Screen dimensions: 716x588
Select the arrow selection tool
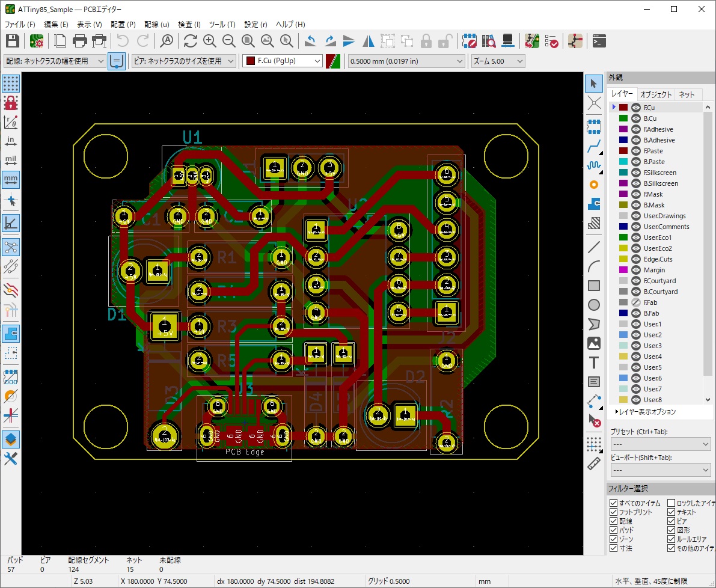click(x=593, y=84)
